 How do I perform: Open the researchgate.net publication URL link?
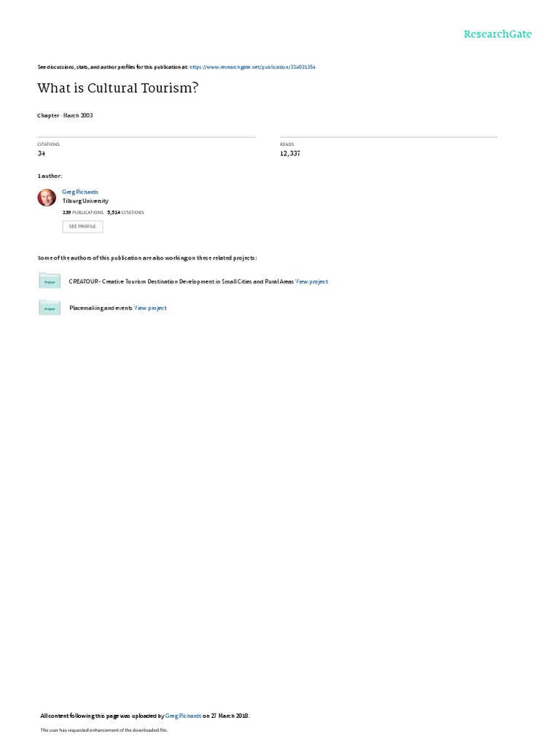252,67
